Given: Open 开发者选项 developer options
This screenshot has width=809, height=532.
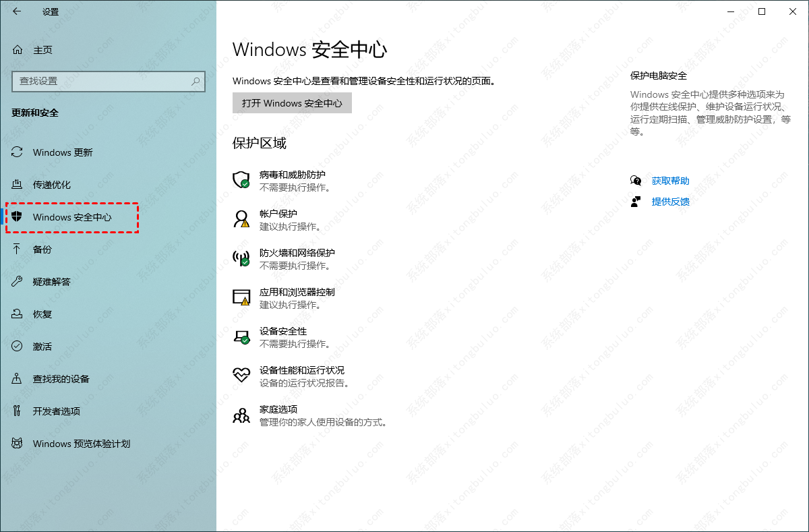Looking at the screenshot, I should pyautogui.click(x=56, y=411).
